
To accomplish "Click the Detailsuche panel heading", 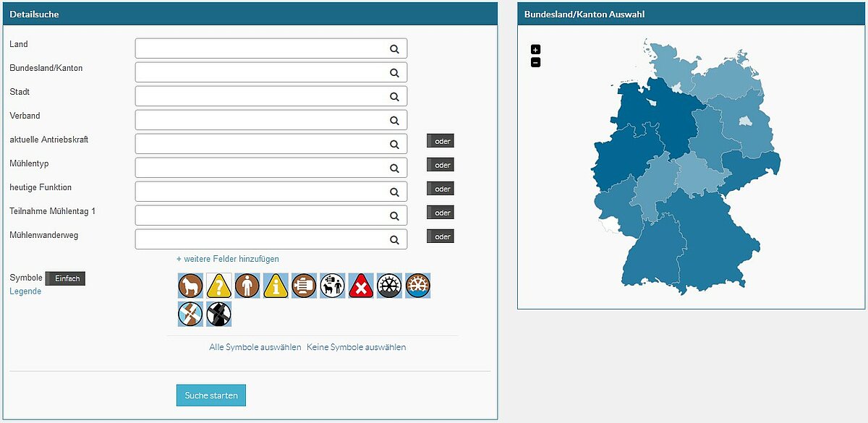I will pos(34,14).
